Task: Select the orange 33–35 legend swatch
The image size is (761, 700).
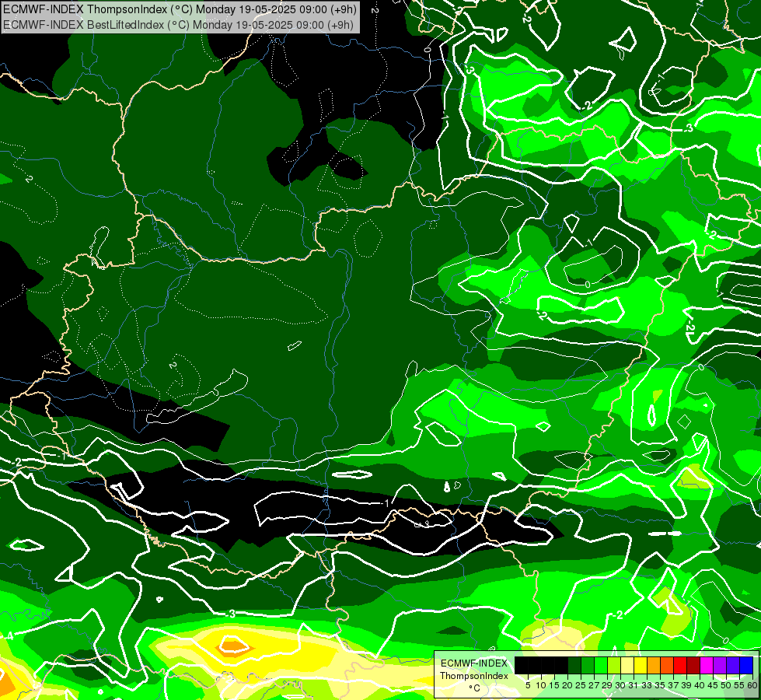Action: pyautogui.click(x=654, y=665)
